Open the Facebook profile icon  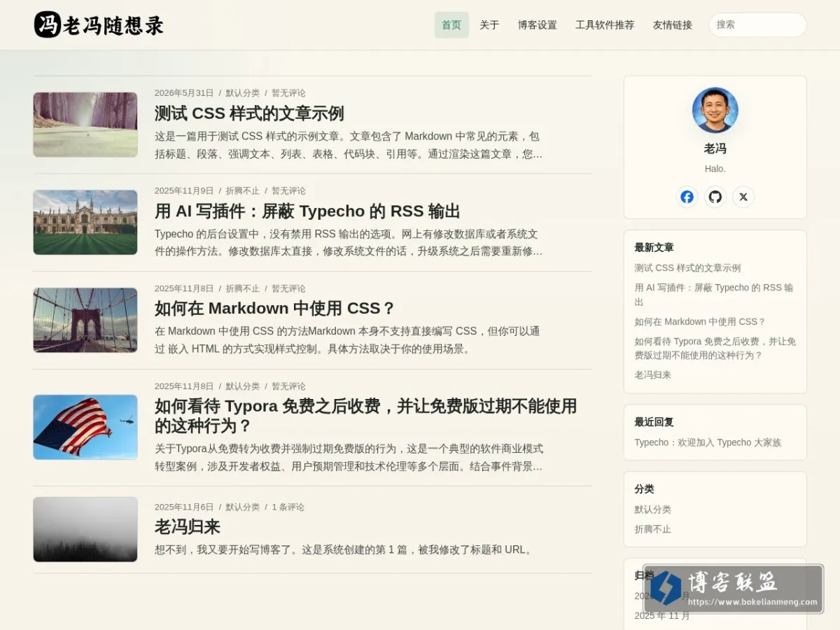[x=687, y=197]
